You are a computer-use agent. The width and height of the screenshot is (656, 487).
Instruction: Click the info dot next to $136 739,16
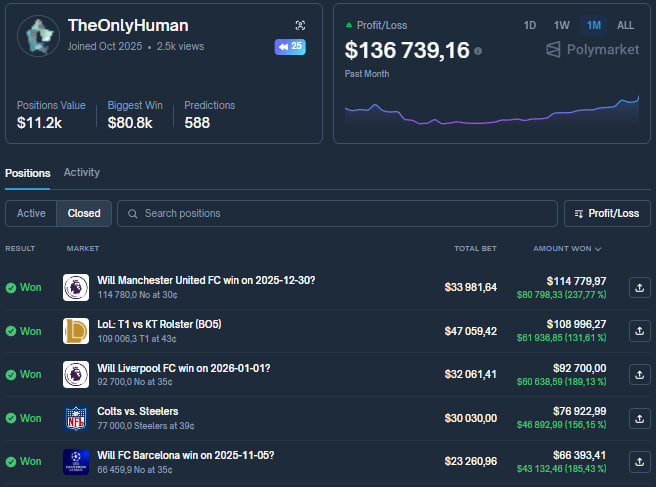(478, 51)
